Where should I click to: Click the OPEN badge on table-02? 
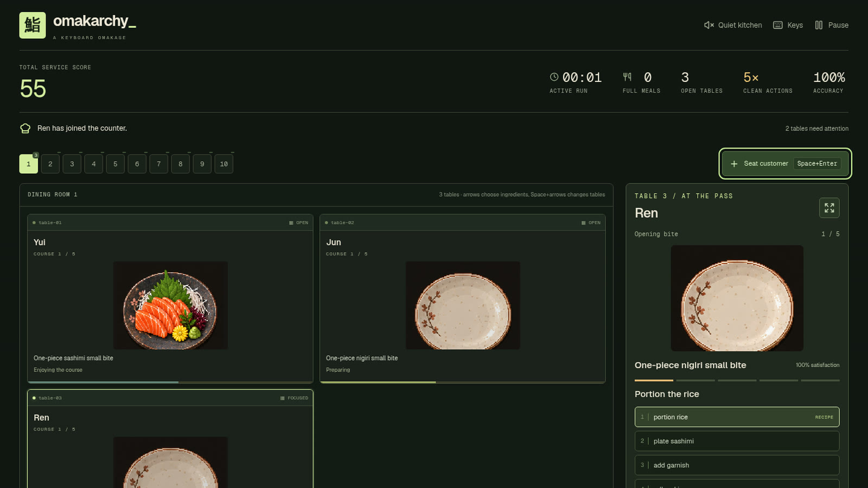pyautogui.click(x=591, y=223)
